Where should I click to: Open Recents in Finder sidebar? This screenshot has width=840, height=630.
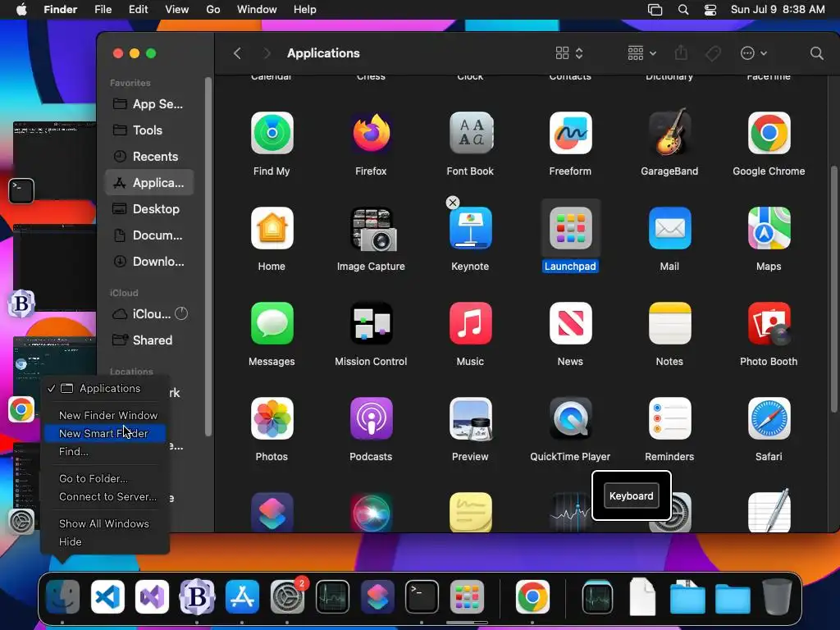149,157
